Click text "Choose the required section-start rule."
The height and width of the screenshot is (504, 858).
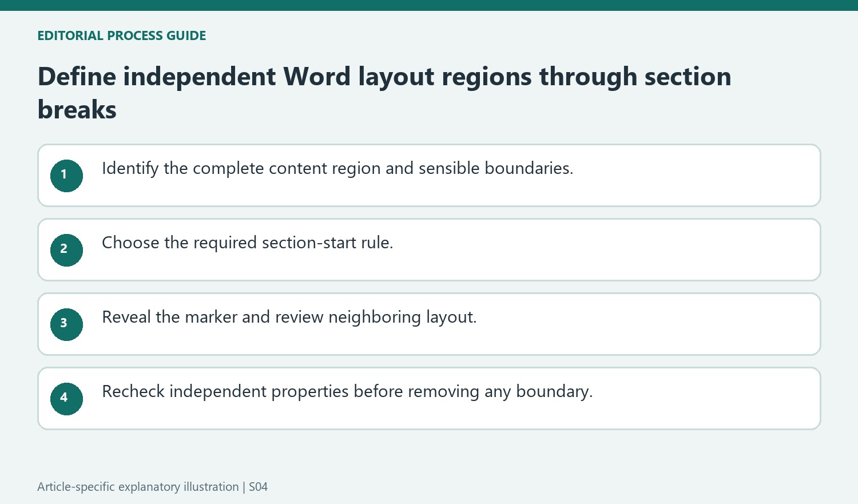coord(248,243)
